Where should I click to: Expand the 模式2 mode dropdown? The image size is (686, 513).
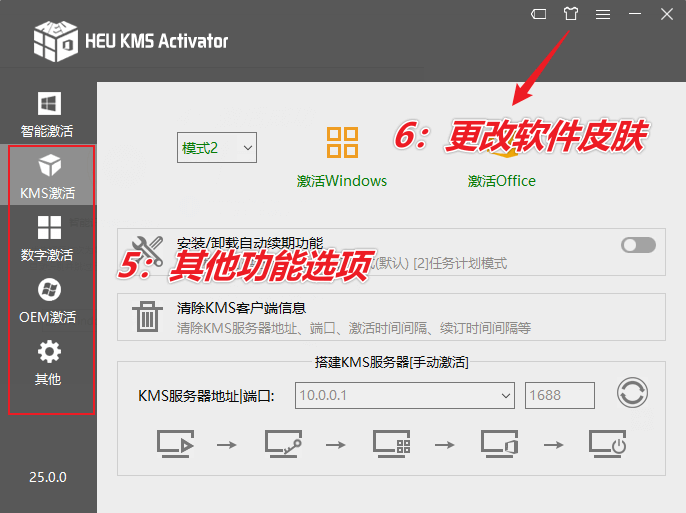click(x=217, y=148)
